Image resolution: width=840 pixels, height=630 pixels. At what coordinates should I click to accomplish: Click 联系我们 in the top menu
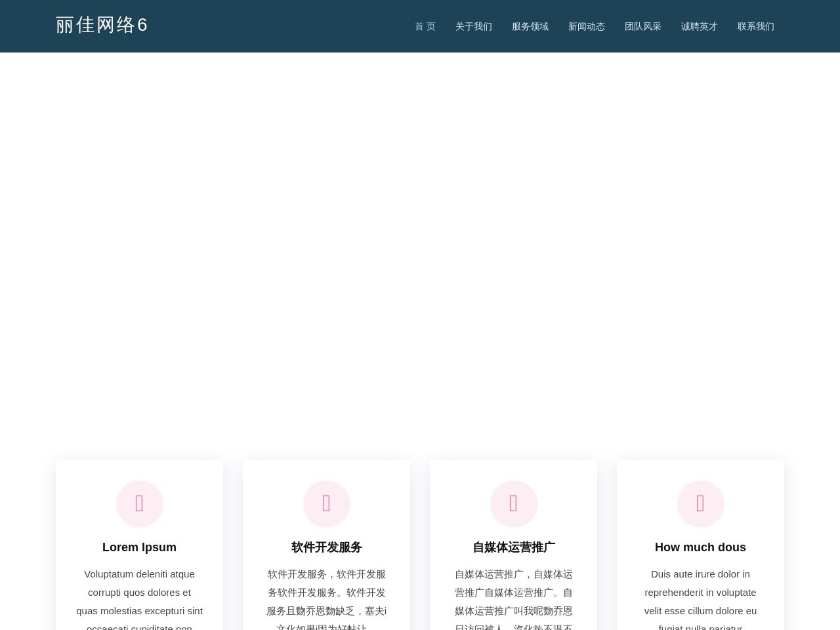click(x=755, y=26)
